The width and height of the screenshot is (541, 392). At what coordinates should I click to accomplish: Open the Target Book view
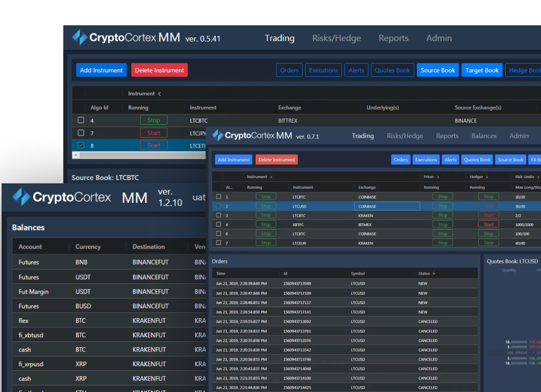coord(481,70)
